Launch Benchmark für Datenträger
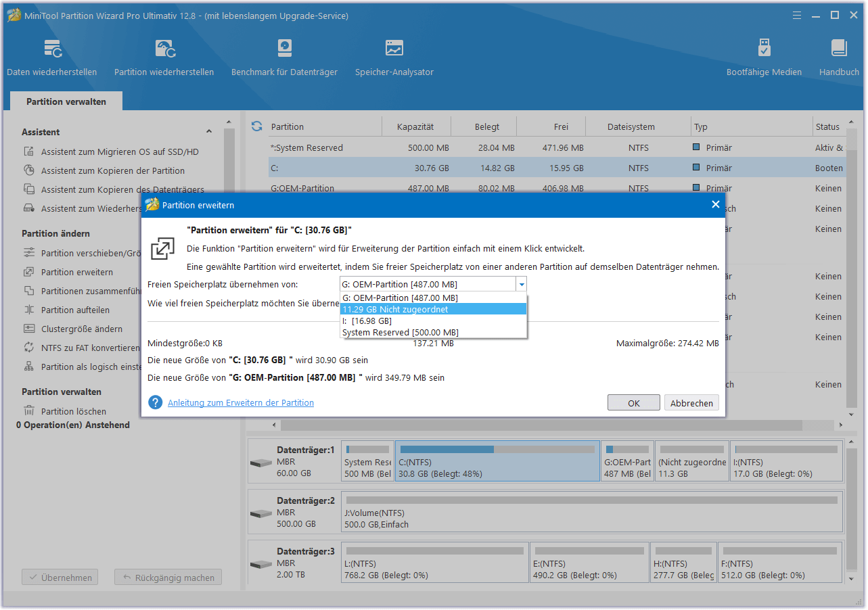This screenshot has width=868, height=610. pos(284,57)
